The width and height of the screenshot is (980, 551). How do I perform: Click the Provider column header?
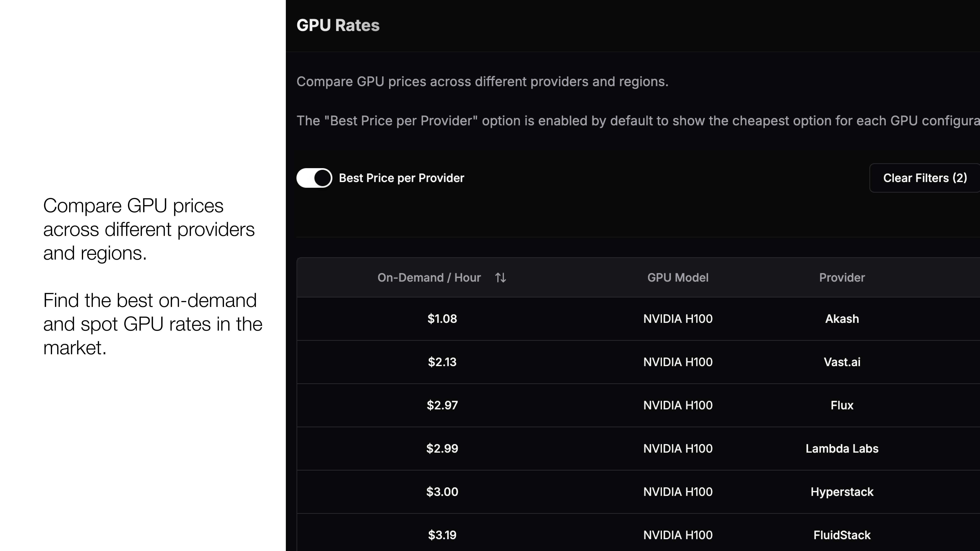tap(842, 278)
